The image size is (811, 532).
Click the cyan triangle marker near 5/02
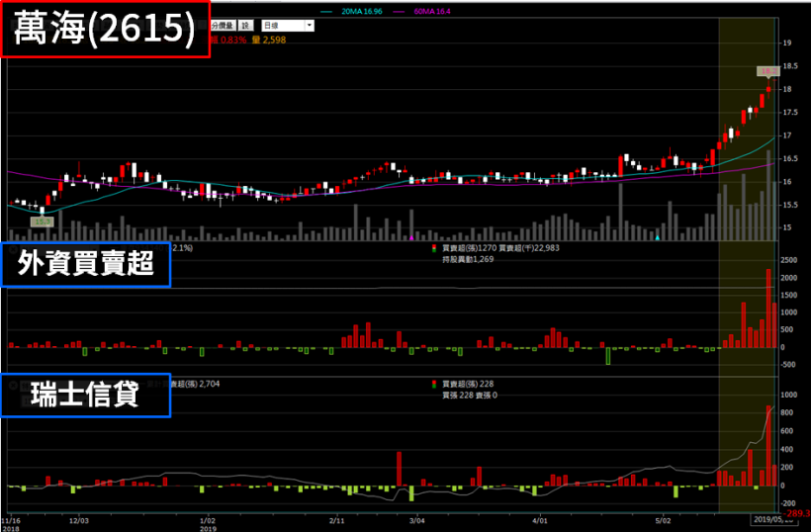click(658, 238)
